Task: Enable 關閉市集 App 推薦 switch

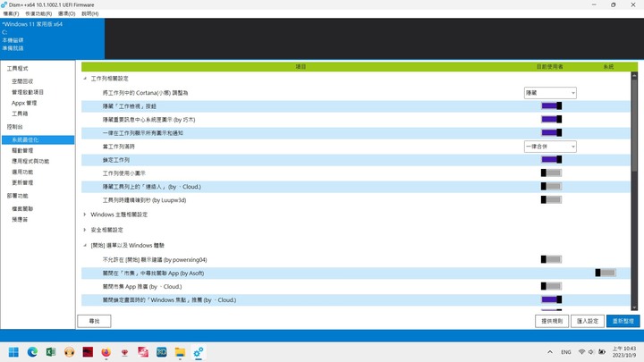Action: pos(551,286)
